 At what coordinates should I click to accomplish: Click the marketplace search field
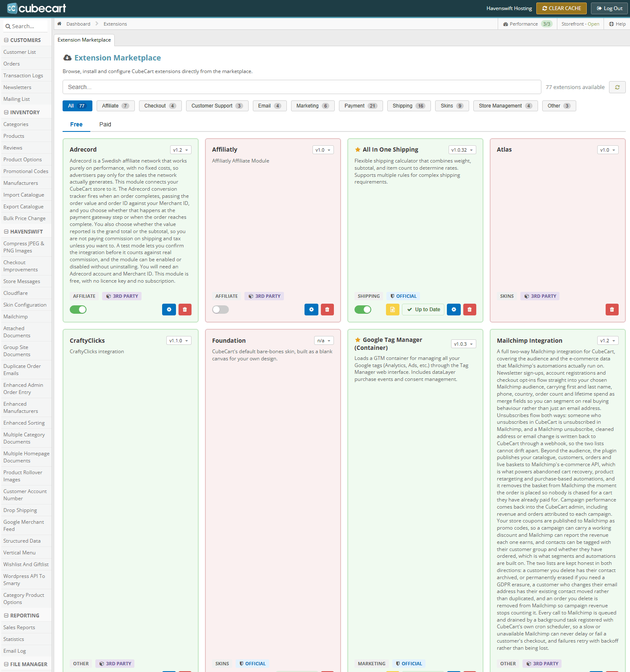[302, 87]
